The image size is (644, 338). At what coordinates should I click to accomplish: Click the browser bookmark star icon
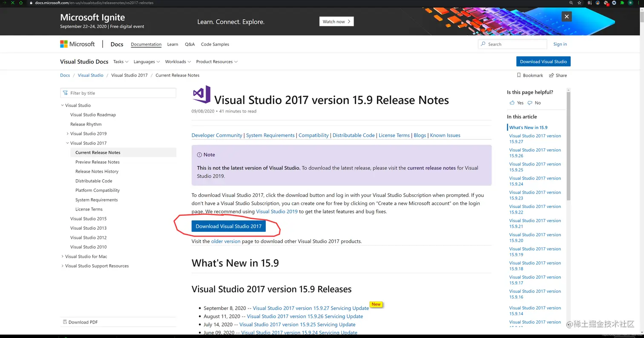pyautogui.click(x=580, y=3)
